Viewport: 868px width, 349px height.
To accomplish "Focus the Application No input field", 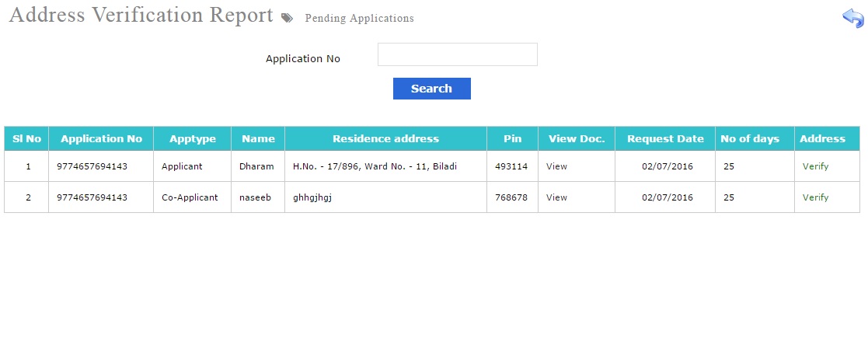I will pyautogui.click(x=457, y=54).
